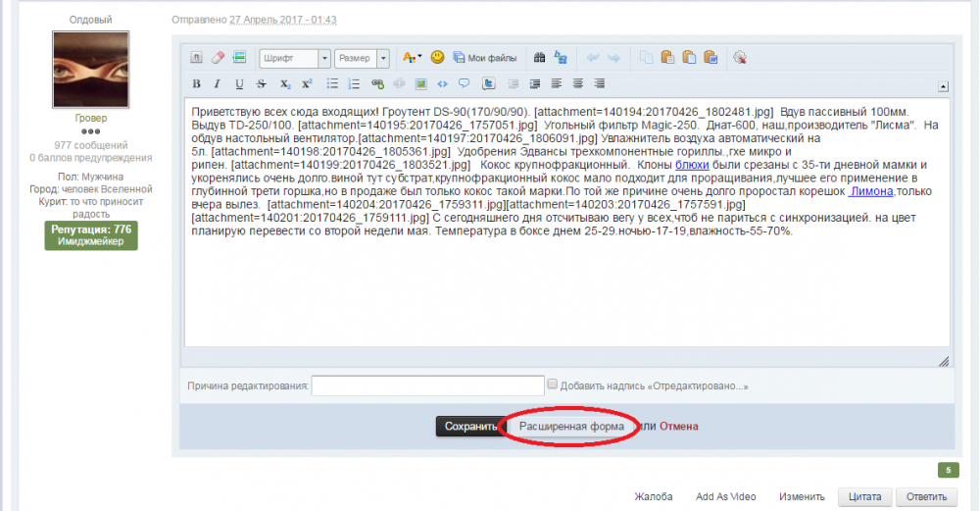Insert a hyperlink with link icon
Viewport: 980px width, 511px height.
(x=377, y=83)
